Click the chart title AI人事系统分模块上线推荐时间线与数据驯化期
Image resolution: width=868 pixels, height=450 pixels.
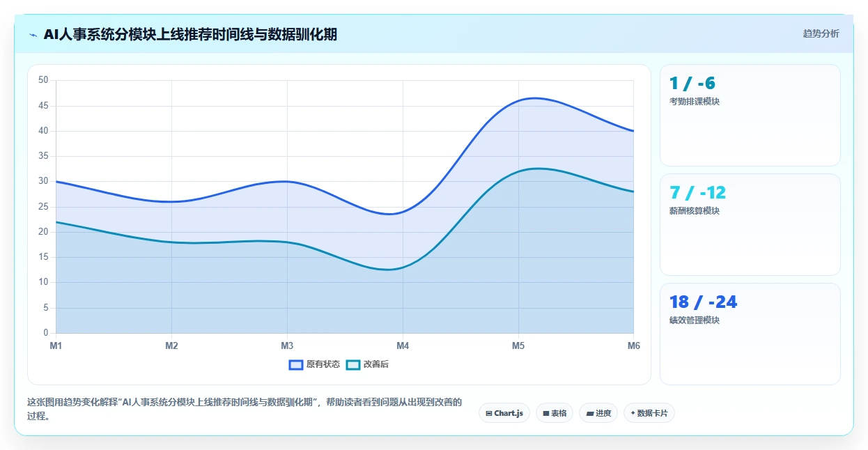[190, 34]
